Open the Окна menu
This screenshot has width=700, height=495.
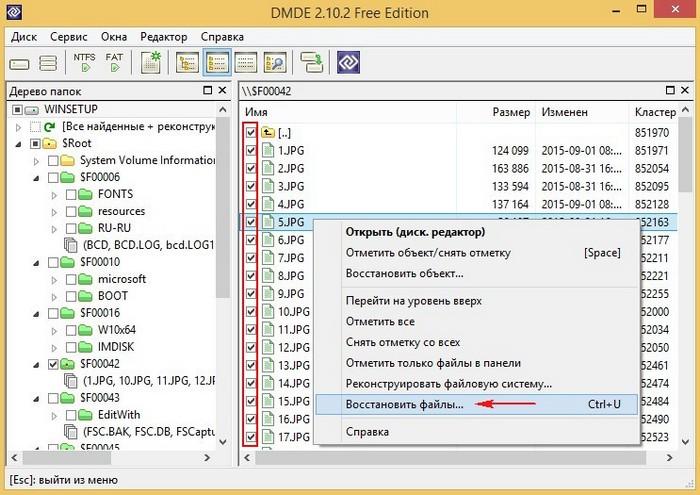(114, 37)
